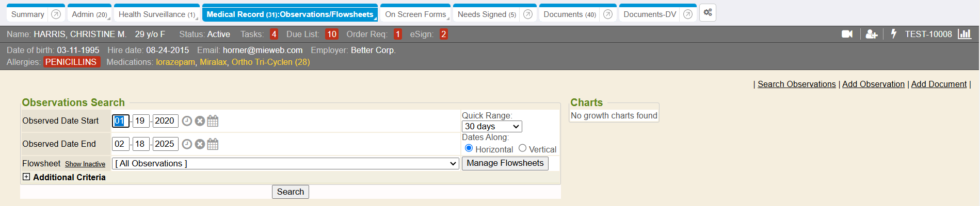Select the Vertical dates radio button
Screen dimensions: 980x206
click(x=522, y=148)
